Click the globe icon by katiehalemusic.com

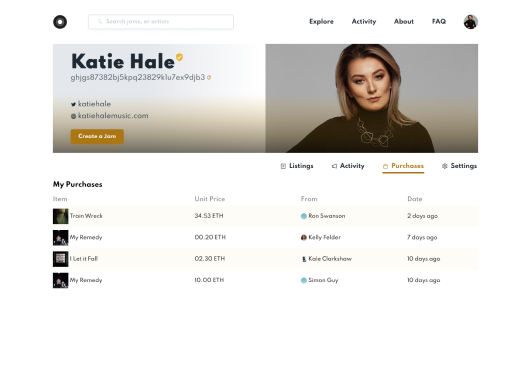(x=73, y=116)
